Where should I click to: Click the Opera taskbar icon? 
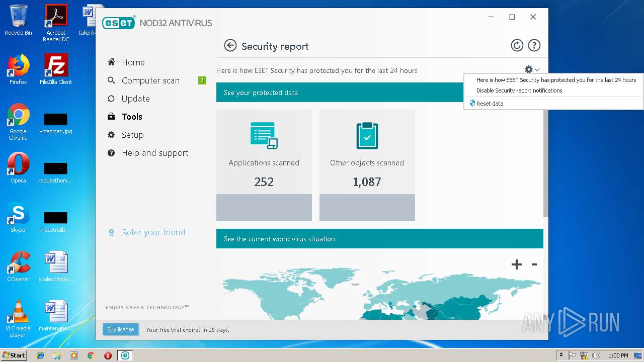click(108, 355)
